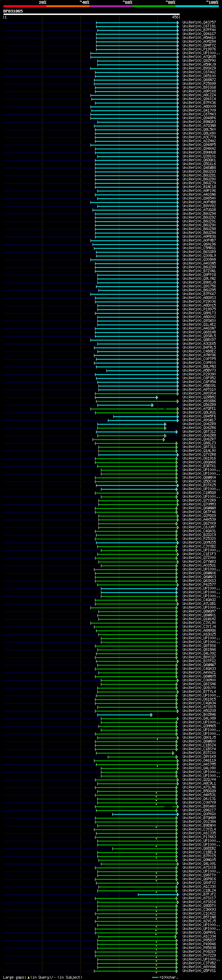Select the UniRef100_O65100 label

coord(199,76)
